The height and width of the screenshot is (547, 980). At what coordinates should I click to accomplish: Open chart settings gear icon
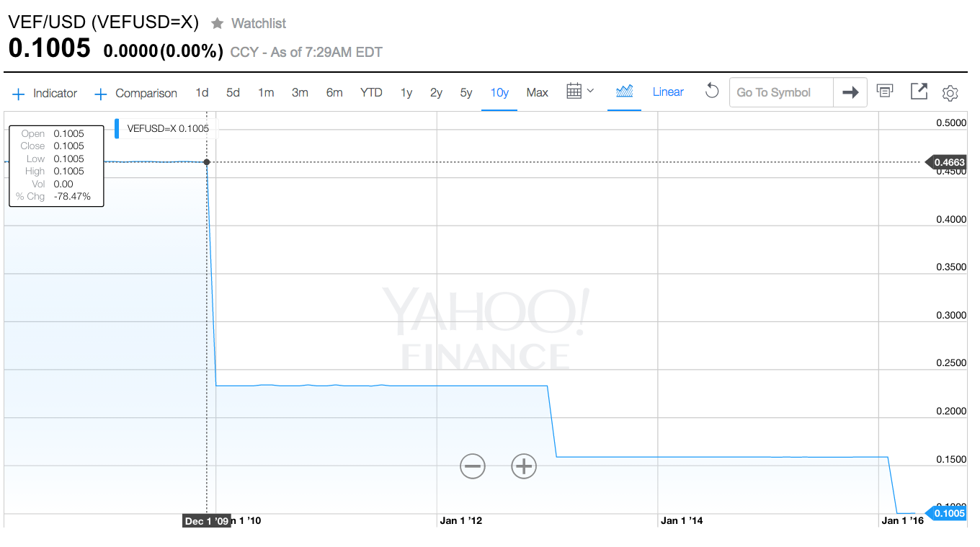[950, 93]
